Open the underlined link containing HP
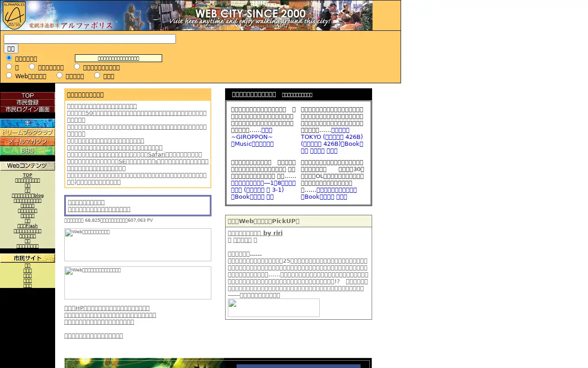Viewport: 588px width, 368px height. point(107,308)
